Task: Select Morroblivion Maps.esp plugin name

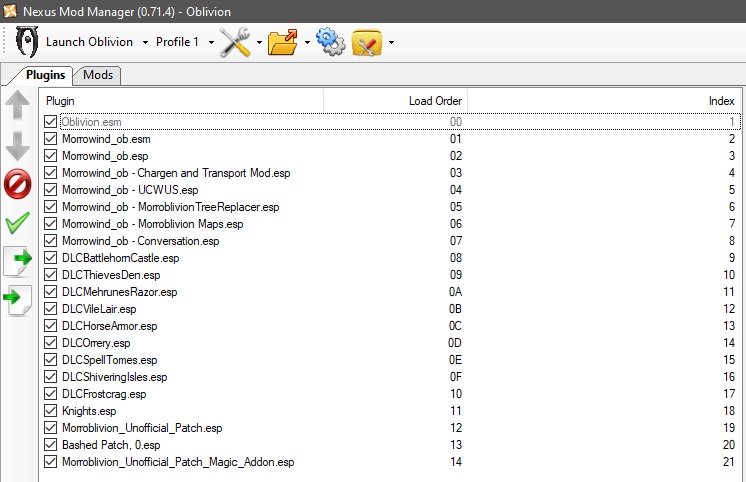Action: point(152,224)
